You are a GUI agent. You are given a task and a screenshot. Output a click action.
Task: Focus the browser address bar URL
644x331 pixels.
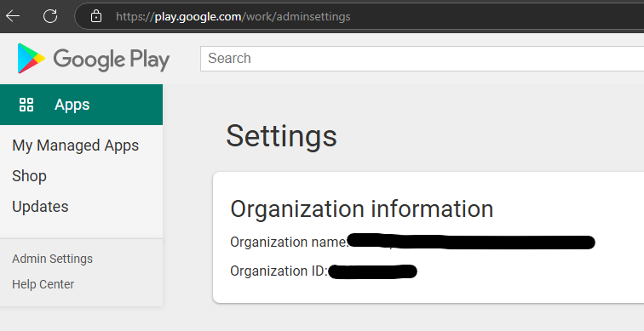[x=233, y=16]
